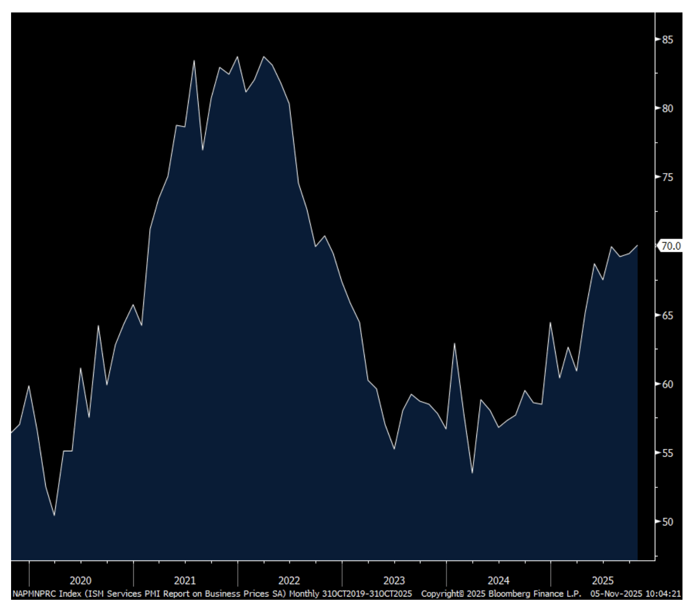Click the 55 y-axis tick label
This screenshot has width=700, height=609.
tap(667, 453)
